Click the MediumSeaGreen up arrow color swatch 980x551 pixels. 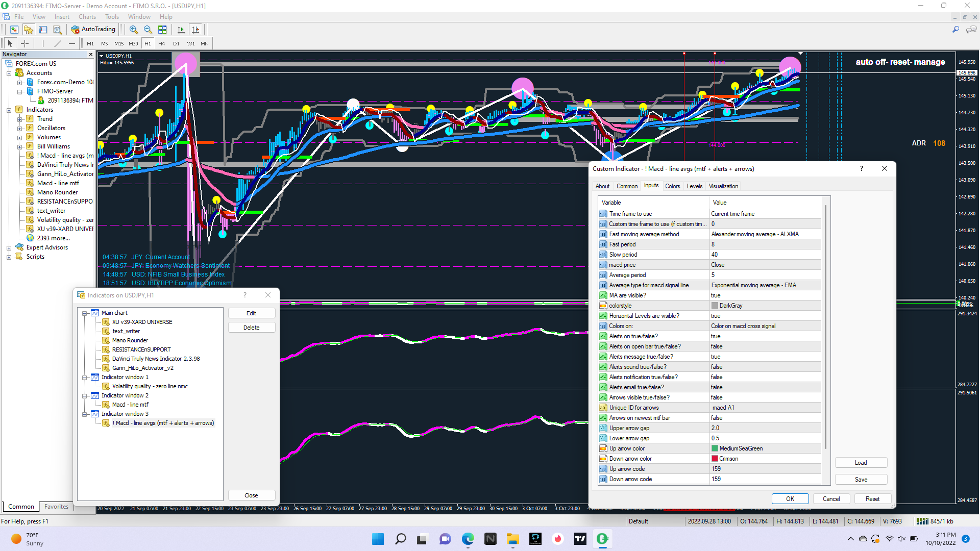point(715,448)
